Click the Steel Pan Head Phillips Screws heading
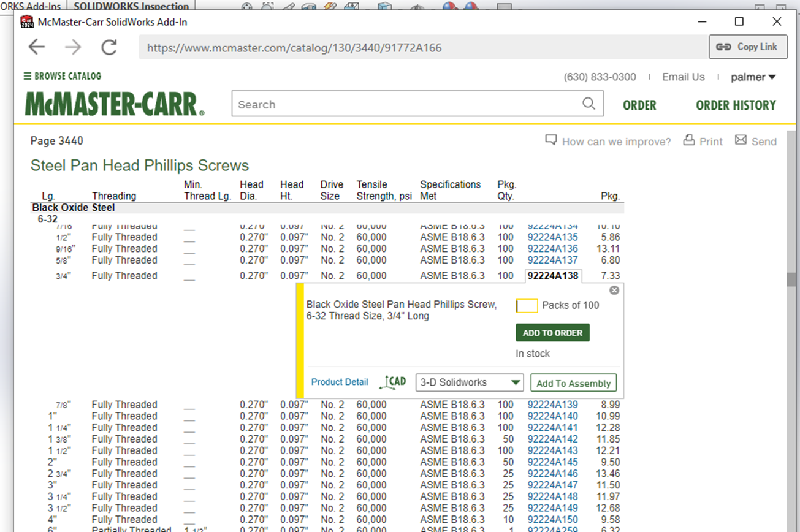Image resolution: width=800 pixels, height=532 pixels. [x=140, y=165]
